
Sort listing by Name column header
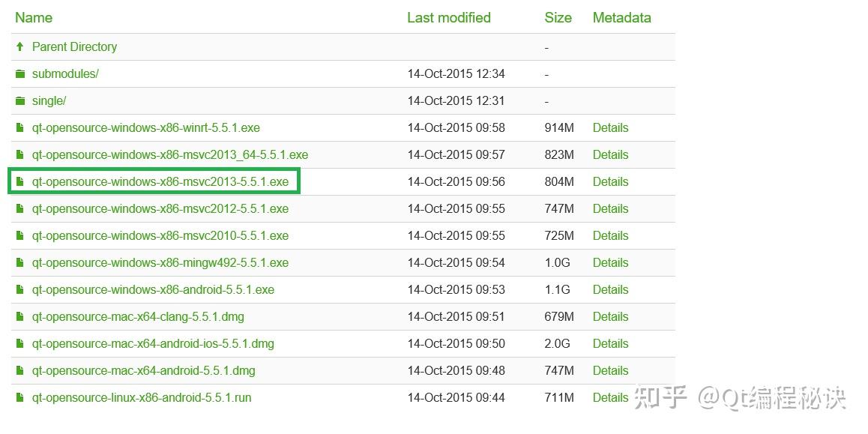(34, 17)
